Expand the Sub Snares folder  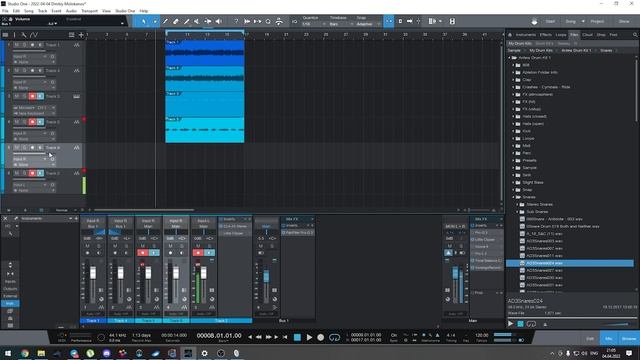point(517,212)
